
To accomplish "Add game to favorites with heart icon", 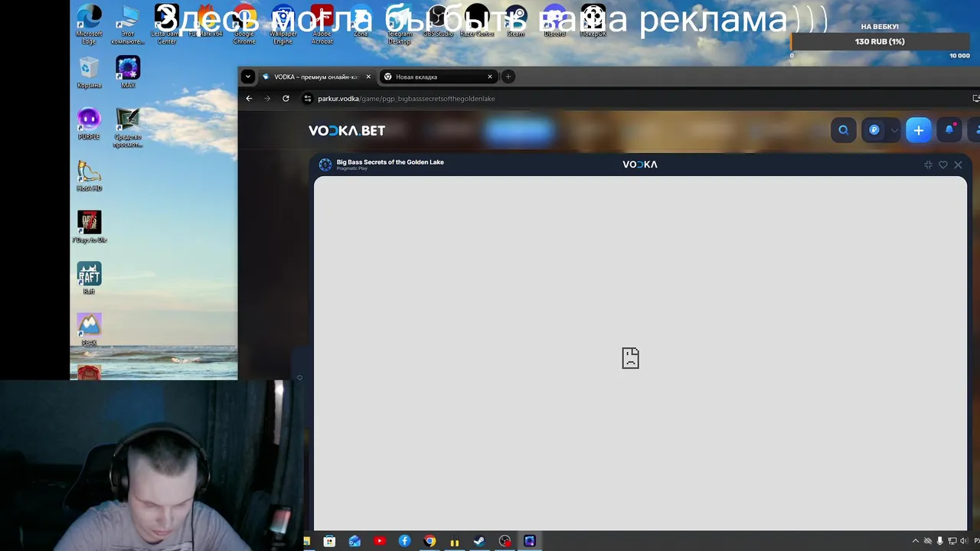I will (943, 165).
